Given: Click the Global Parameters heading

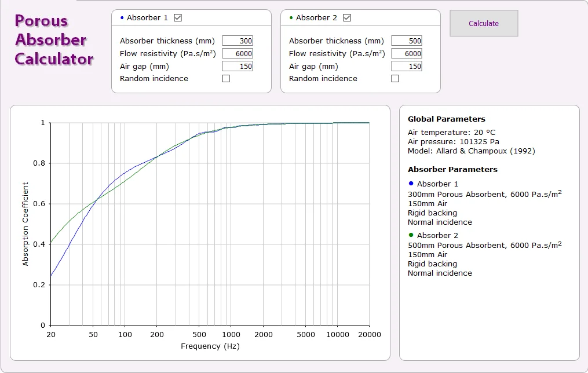Looking at the screenshot, I should point(446,119).
